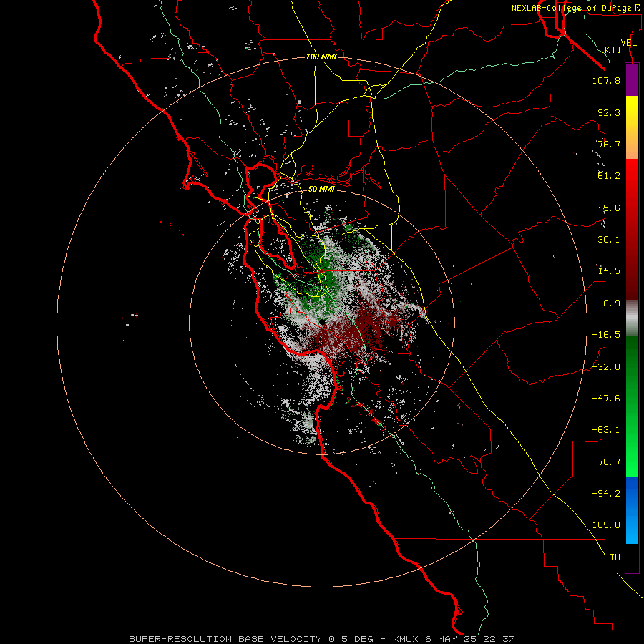Select the 92.3 value on velocity scale

(x=609, y=112)
